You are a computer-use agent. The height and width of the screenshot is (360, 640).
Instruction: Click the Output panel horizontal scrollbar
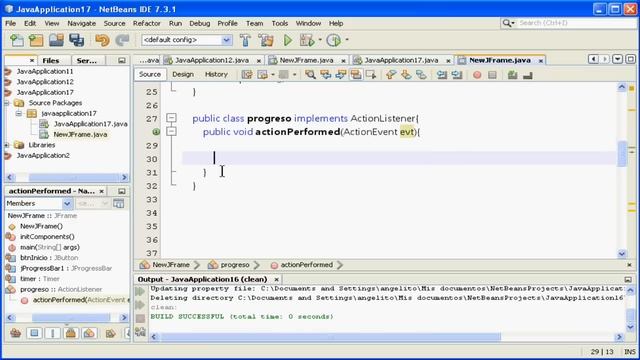pos(331,337)
